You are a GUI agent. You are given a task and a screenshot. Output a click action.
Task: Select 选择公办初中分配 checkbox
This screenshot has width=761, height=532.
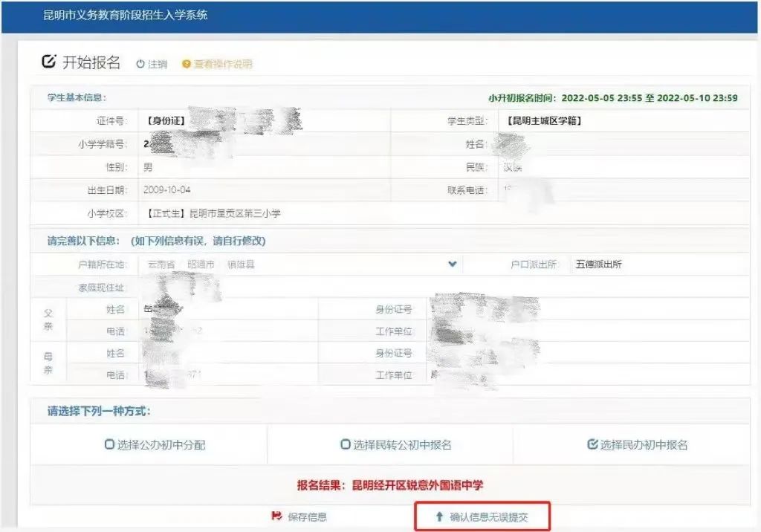[x=110, y=444]
